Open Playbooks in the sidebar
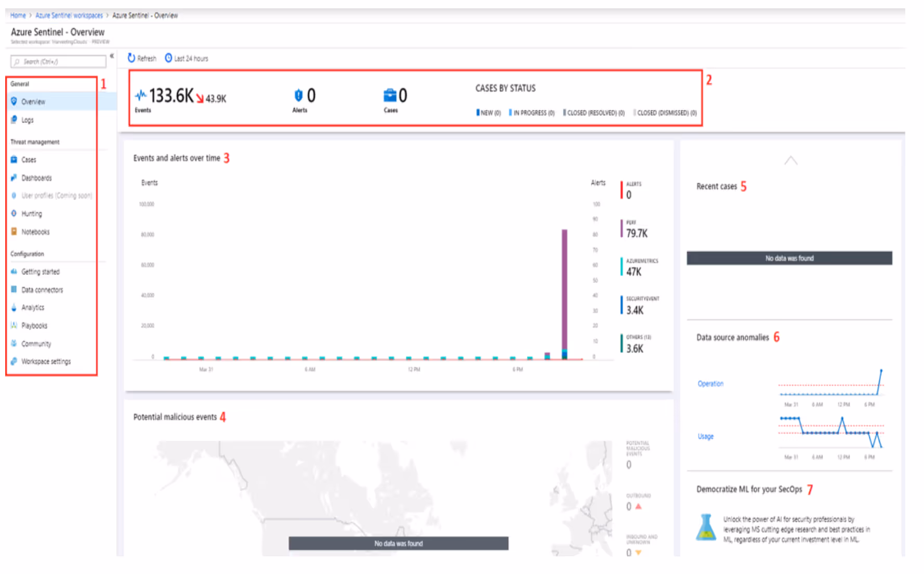 pyautogui.click(x=34, y=326)
